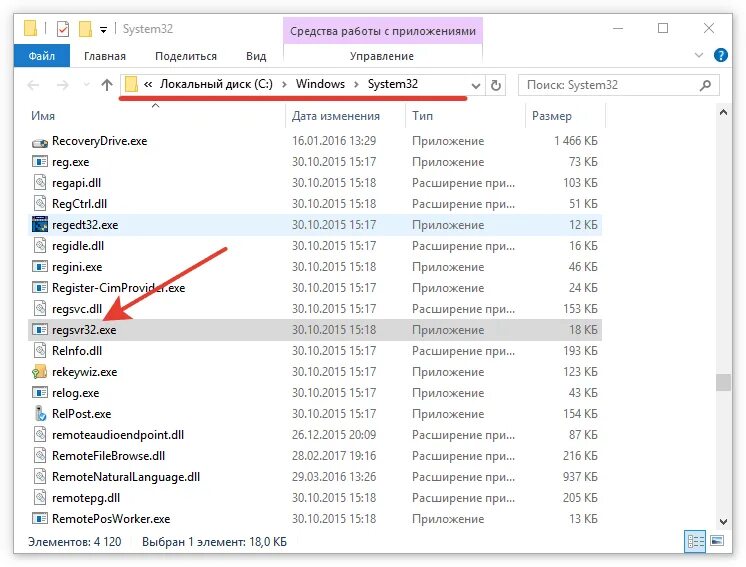
Task: Click the folder icon in title bar
Action: point(30,29)
